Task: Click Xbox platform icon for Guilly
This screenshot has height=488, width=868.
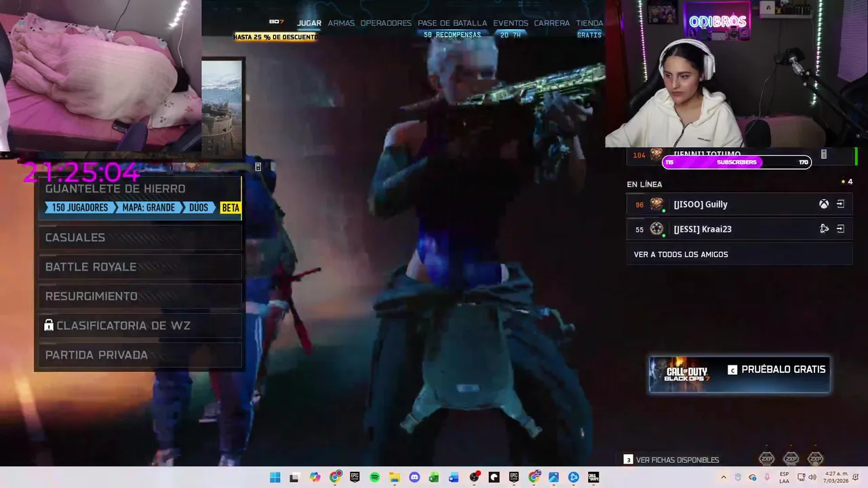Action: (x=824, y=204)
